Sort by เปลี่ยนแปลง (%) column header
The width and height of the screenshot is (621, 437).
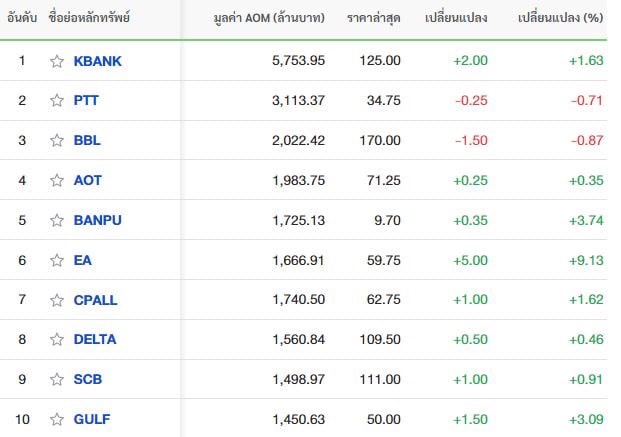(560, 18)
